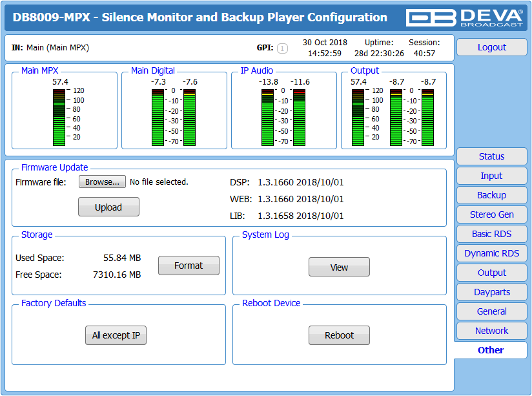Screen dimensions: 532x396
Task: Open the Basic RDS tab
Action: [x=491, y=234]
